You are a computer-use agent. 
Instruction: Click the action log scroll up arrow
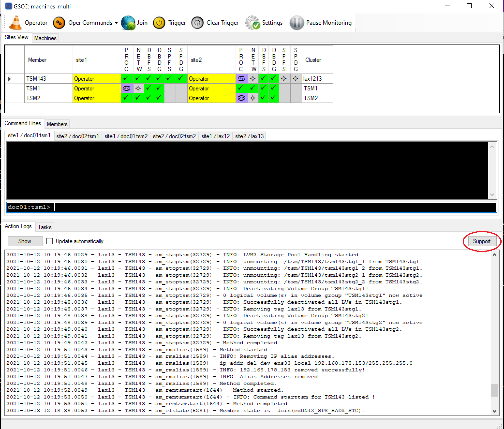[495, 255]
